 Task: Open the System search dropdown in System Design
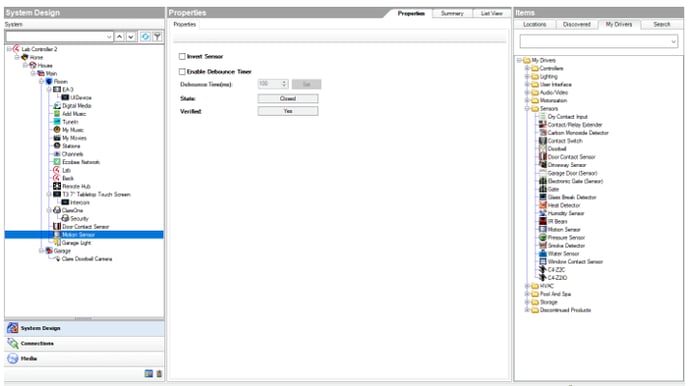click(x=109, y=37)
